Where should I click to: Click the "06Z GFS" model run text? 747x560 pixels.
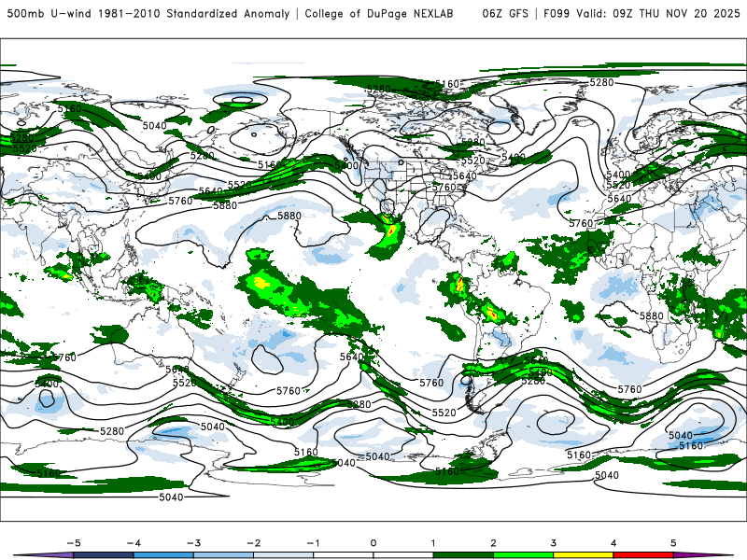505,13
